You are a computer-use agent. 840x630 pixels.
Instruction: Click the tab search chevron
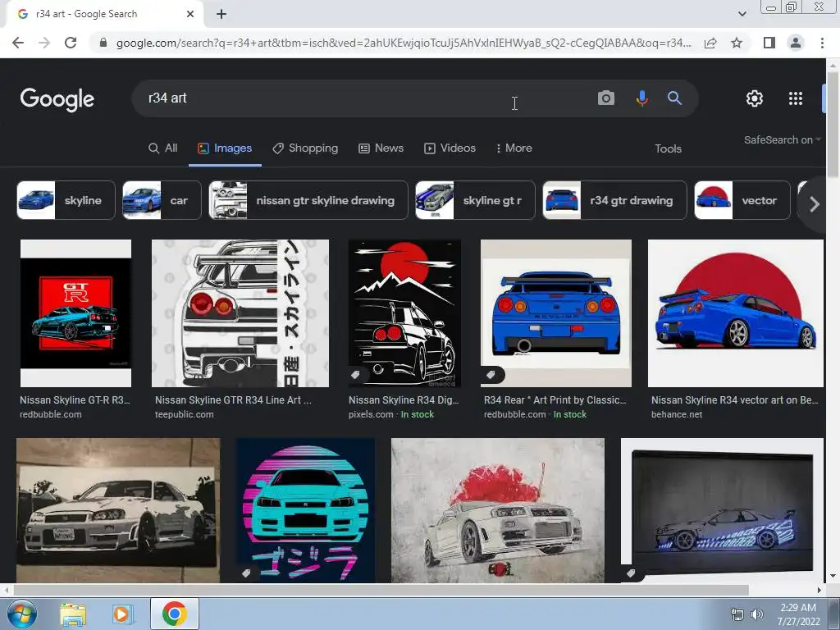(x=742, y=14)
